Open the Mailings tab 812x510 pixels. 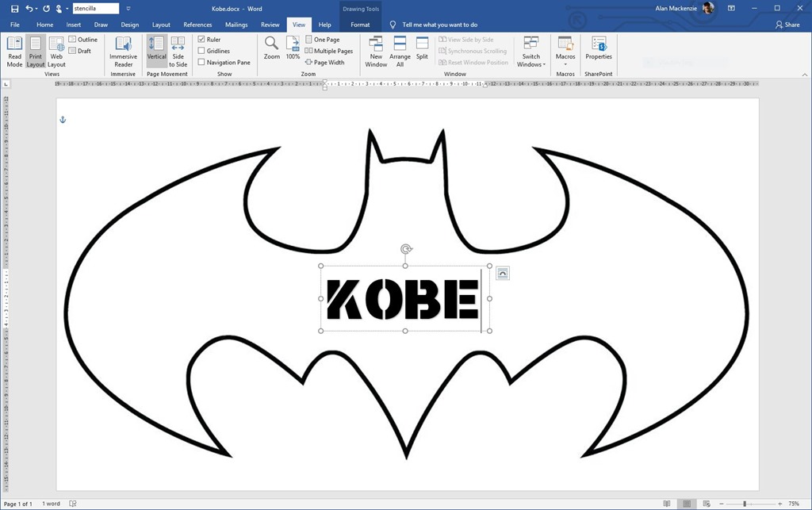click(x=236, y=25)
